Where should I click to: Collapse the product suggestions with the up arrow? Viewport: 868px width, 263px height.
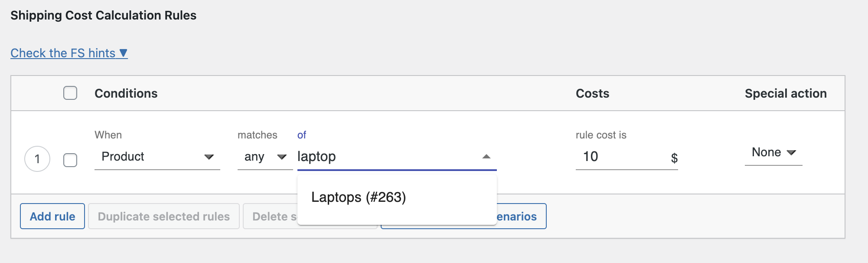pyautogui.click(x=486, y=157)
